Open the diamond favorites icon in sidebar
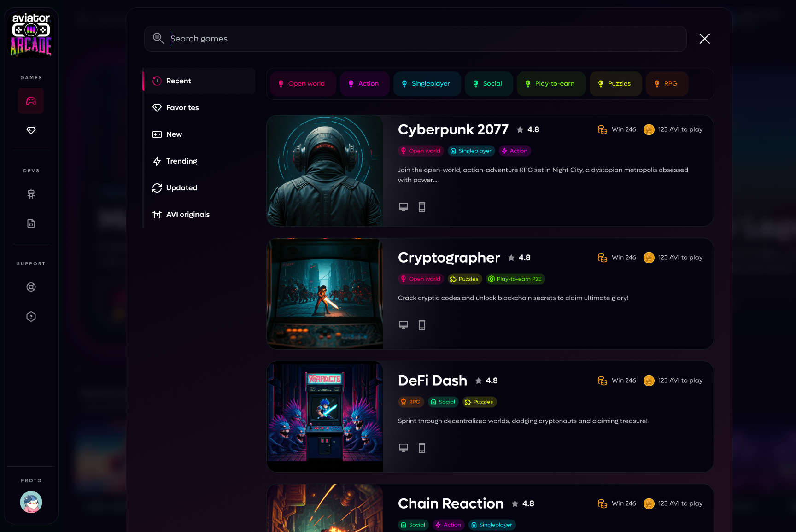The width and height of the screenshot is (796, 532). pyautogui.click(x=31, y=130)
